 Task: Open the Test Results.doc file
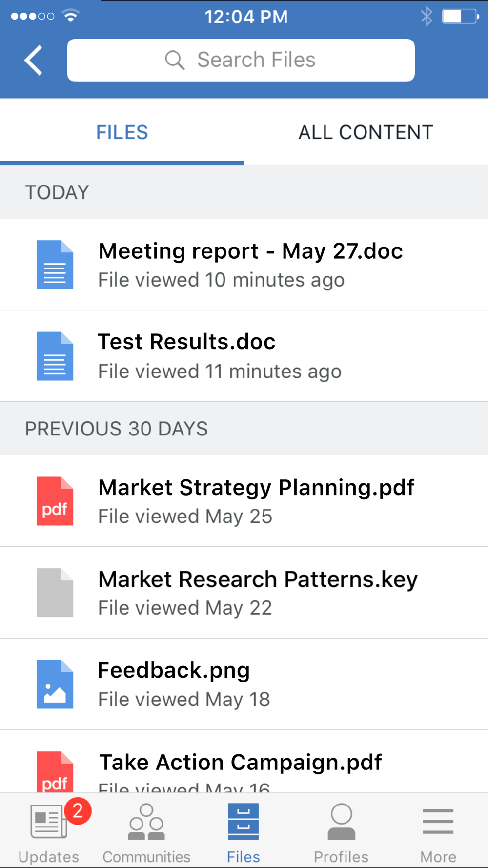[186, 342]
